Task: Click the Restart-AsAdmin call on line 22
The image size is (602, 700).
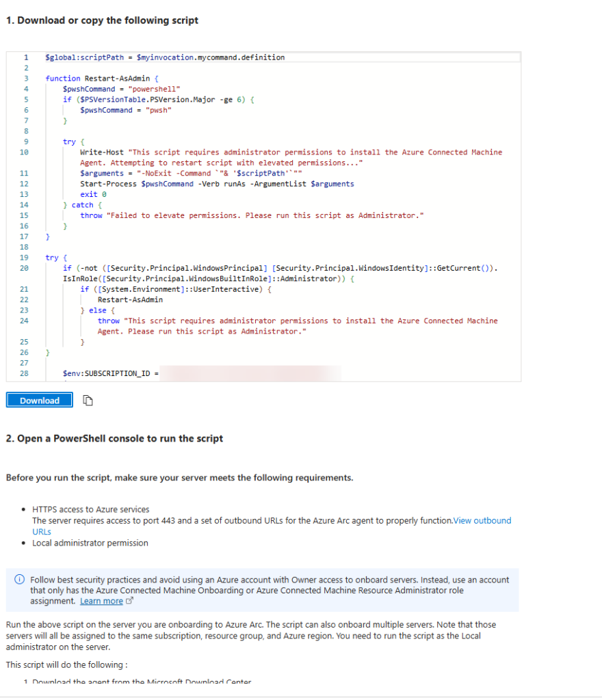Action: (x=130, y=300)
